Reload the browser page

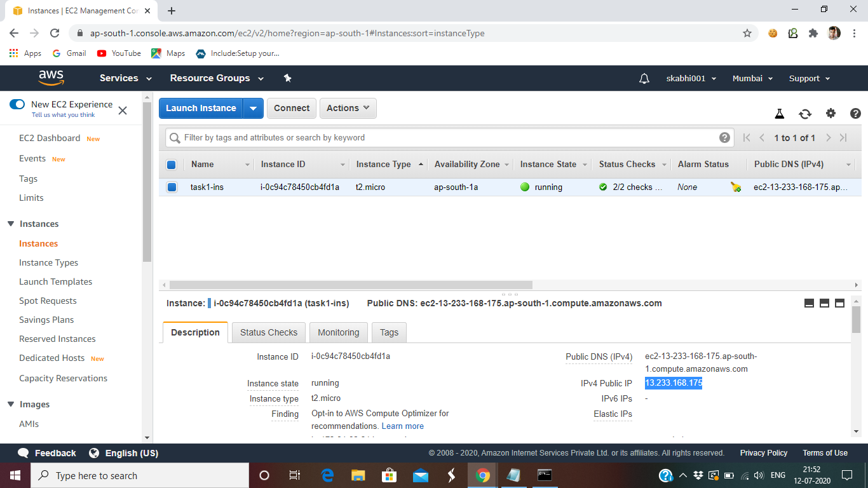pyautogui.click(x=55, y=33)
